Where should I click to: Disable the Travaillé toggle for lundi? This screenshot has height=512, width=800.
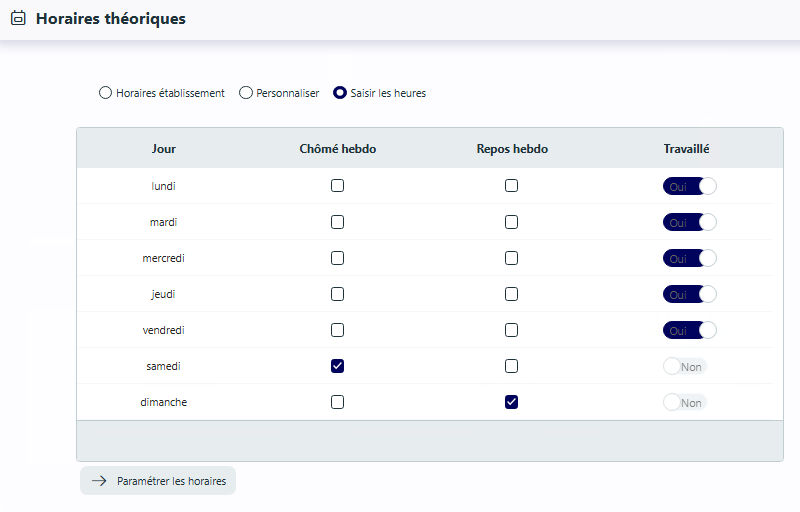point(690,186)
